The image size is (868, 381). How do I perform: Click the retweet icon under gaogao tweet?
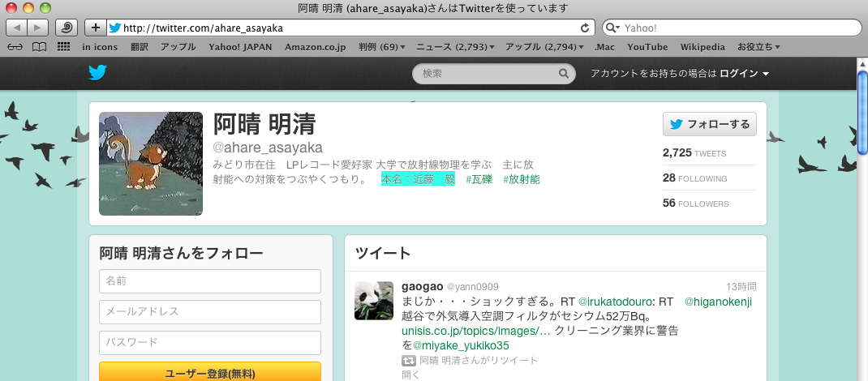point(408,361)
